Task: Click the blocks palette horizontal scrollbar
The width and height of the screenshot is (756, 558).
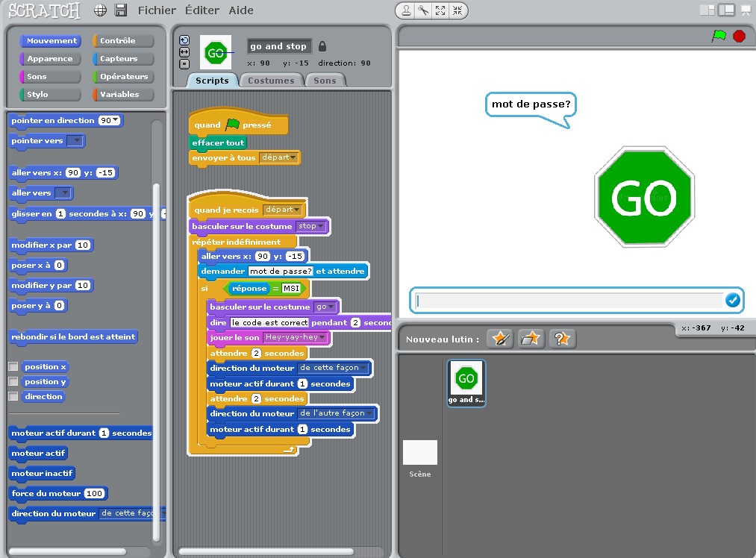Action: click(67, 551)
